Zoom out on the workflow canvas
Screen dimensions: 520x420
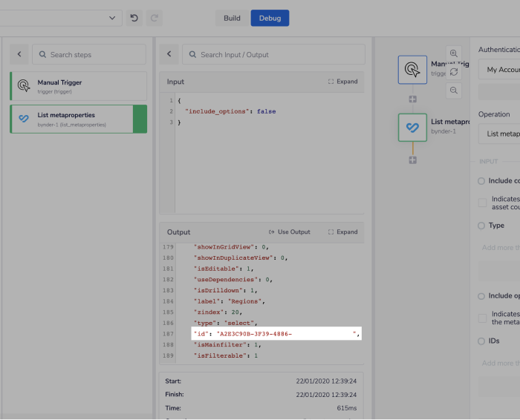click(454, 90)
